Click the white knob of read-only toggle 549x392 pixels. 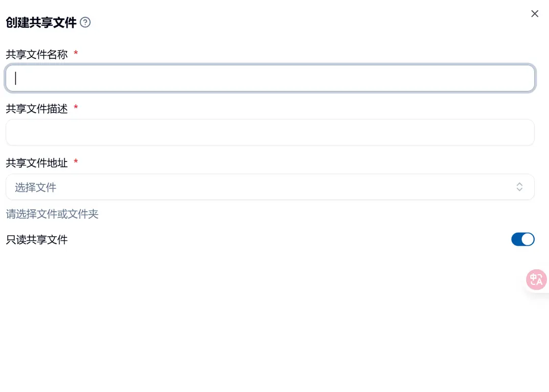pyautogui.click(x=528, y=240)
